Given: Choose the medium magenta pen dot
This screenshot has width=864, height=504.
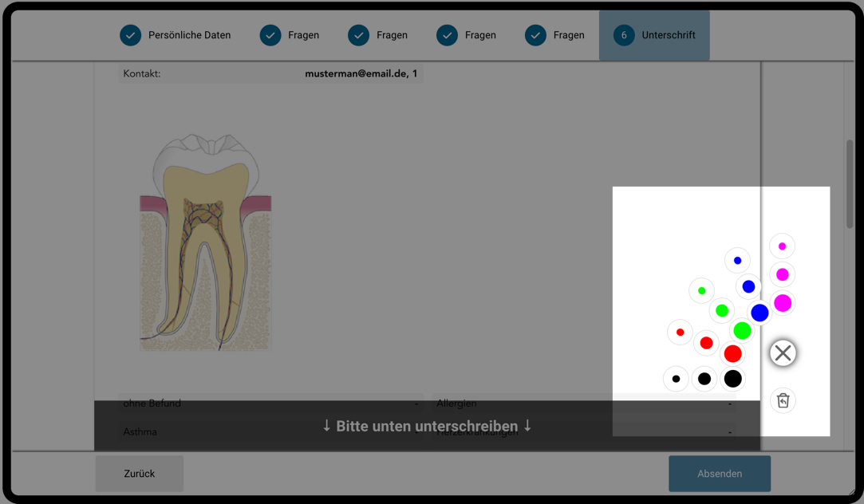Looking at the screenshot, I should coord(783,274).
